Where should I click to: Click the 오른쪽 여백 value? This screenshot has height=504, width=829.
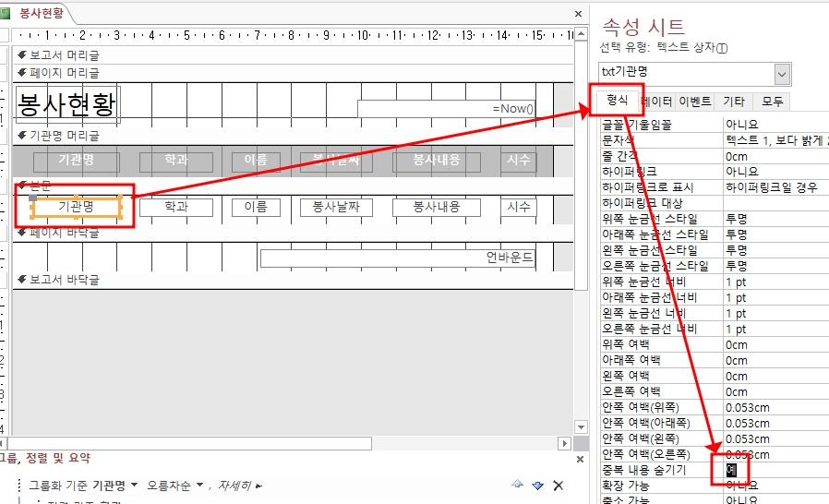tap(775, 392)
